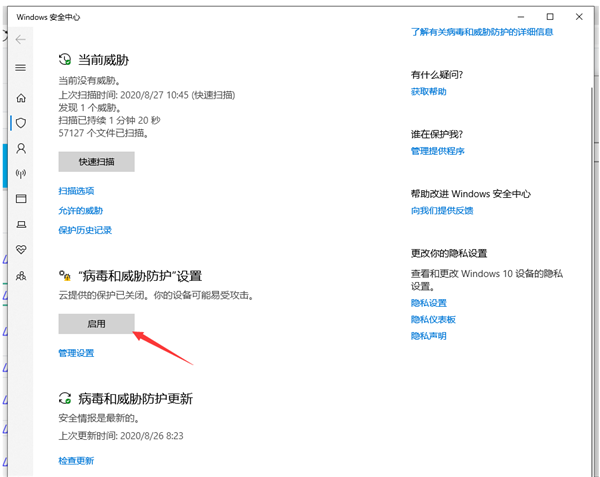
Task: Open the 管理提供程序 link
Action: [437, 151]
